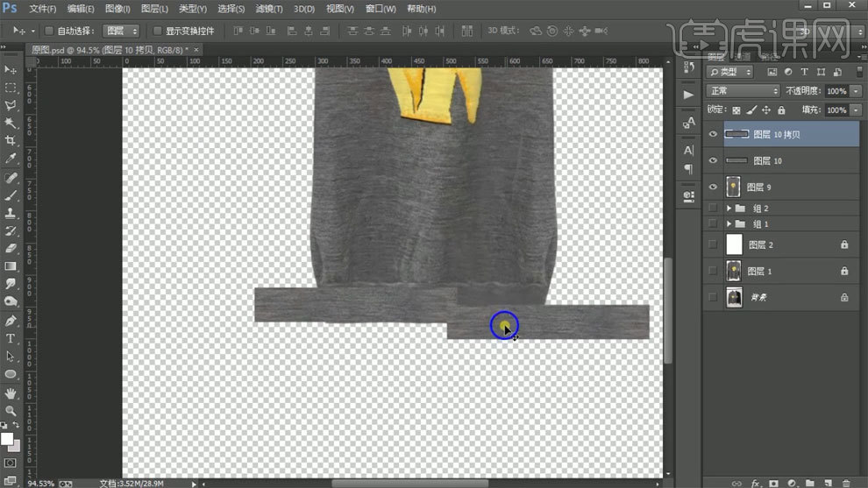Lock all layer attributes button
Screen dimensions: 868x488
(781, 110)
